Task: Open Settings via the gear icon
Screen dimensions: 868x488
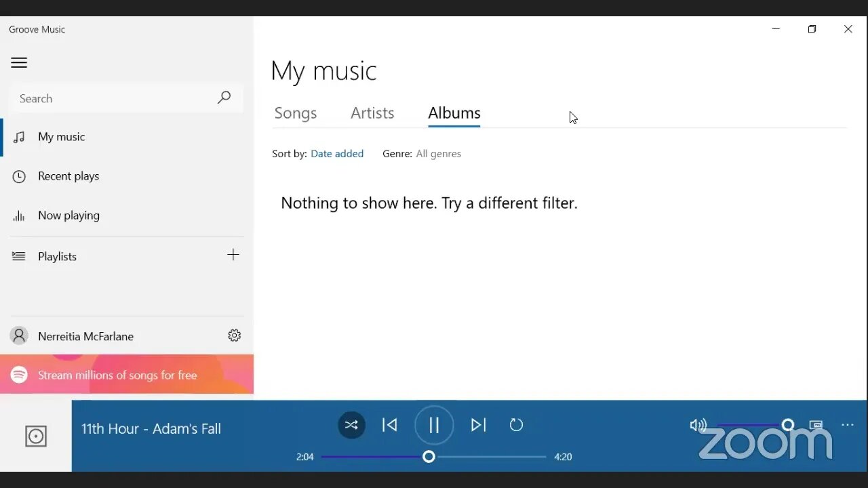Action: coord(235,335)
